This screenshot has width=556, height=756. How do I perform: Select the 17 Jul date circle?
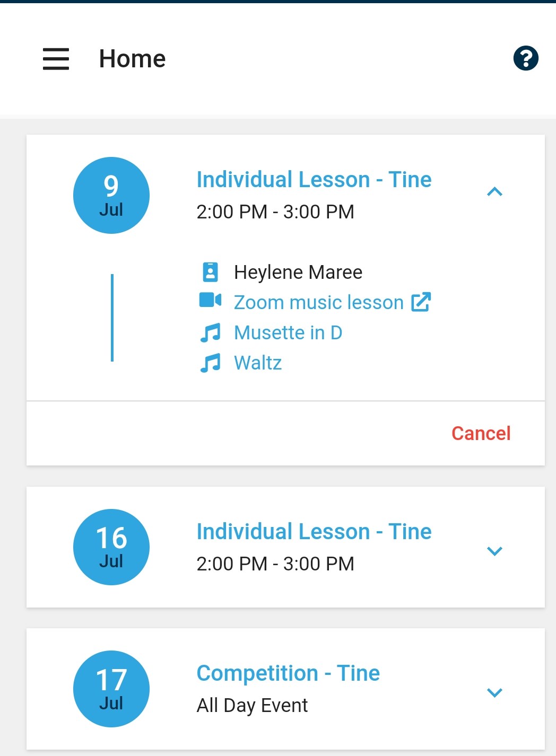111,689
